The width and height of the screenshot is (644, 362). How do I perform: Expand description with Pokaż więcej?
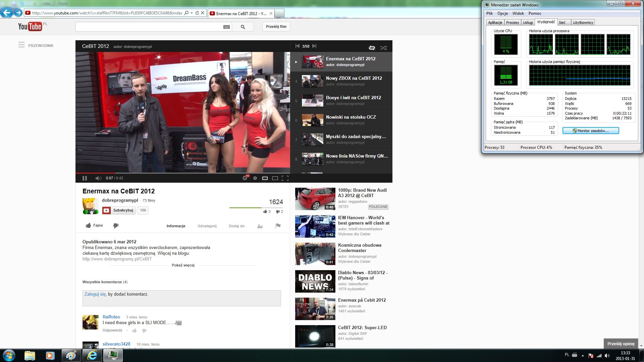(x=183, y=265)
